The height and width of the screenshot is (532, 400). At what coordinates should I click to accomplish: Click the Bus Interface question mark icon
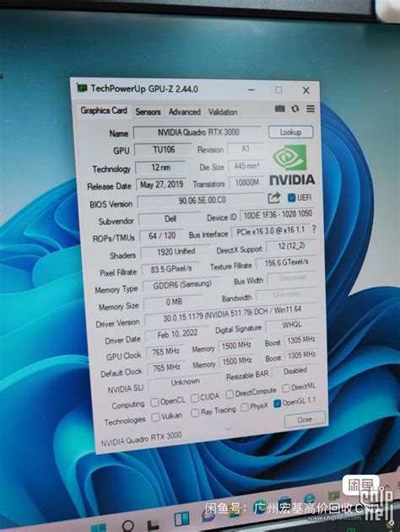314,229
